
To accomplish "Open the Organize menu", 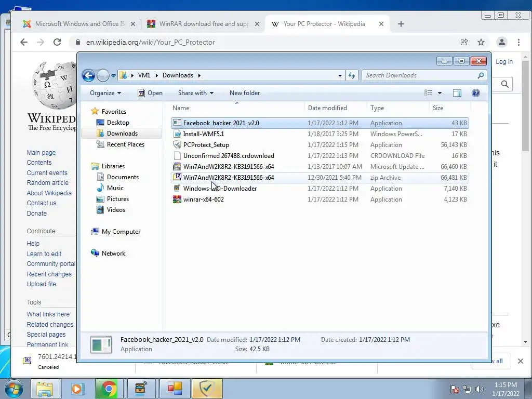I will (105, 93).
